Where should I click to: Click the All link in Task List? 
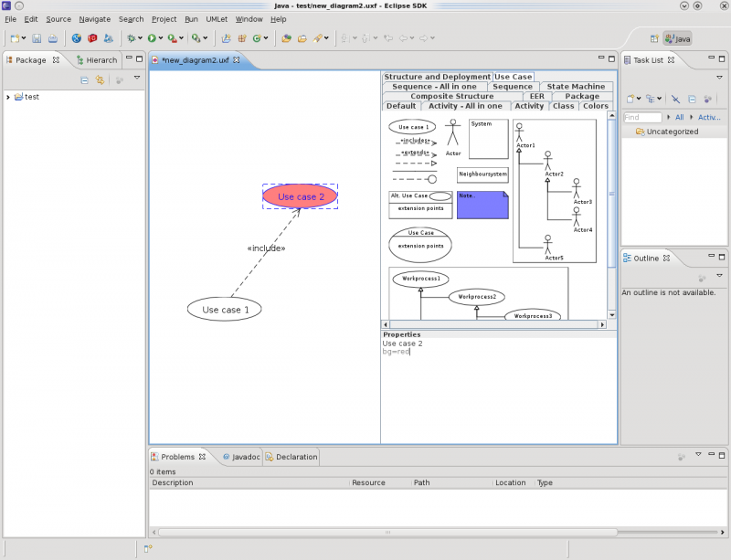tap(679, 118)
